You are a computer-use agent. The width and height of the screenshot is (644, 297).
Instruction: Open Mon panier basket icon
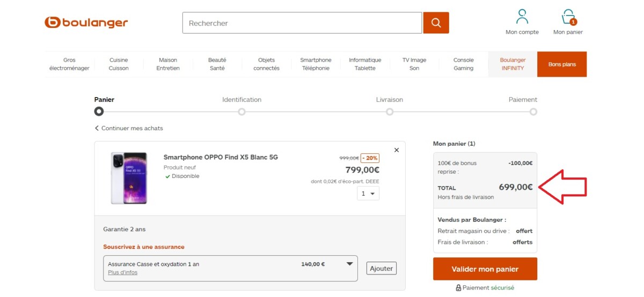coord(568,17)
